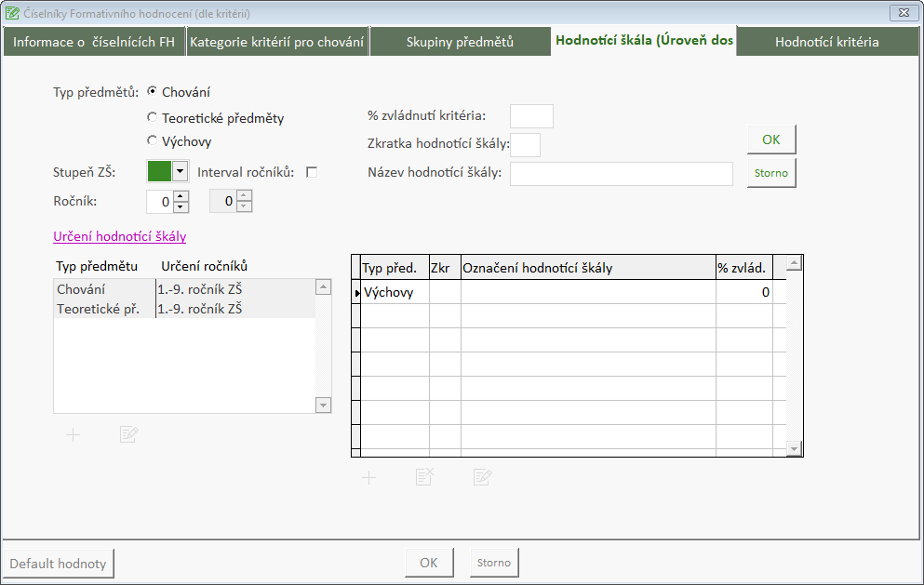The height and width of the screenshot is (585, 924).
Task: Select the Výchovy radio button
Action: 152,140
